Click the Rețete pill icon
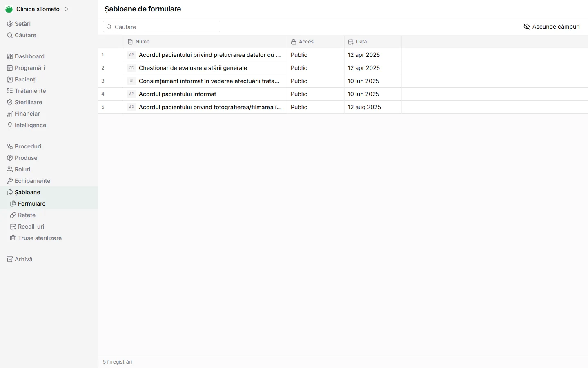588x368 pixels. pos(13,215)
